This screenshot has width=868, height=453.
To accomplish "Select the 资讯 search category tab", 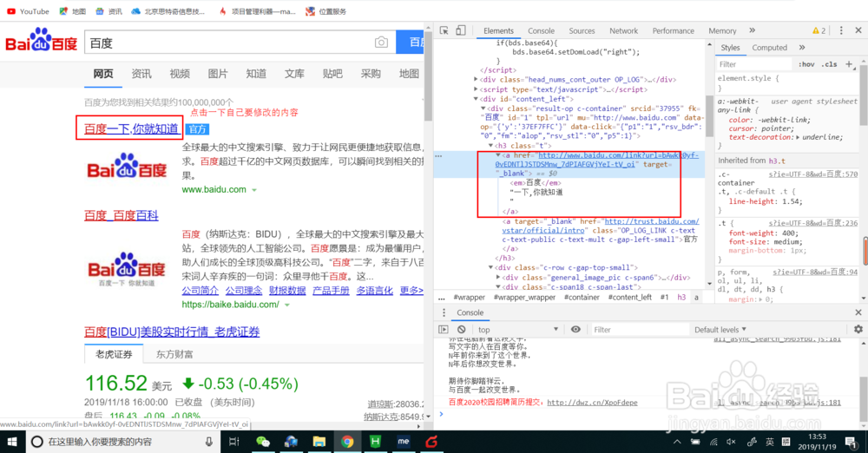I will pyautogui.click(x=141, y=74).
